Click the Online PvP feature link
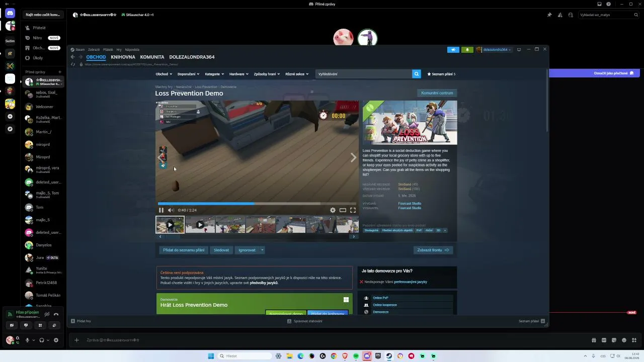 pos(380,298)
